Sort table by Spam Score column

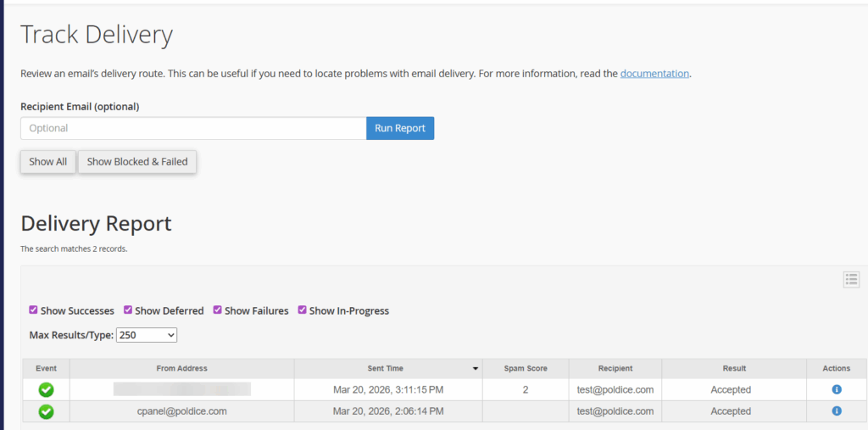[526, 369]
